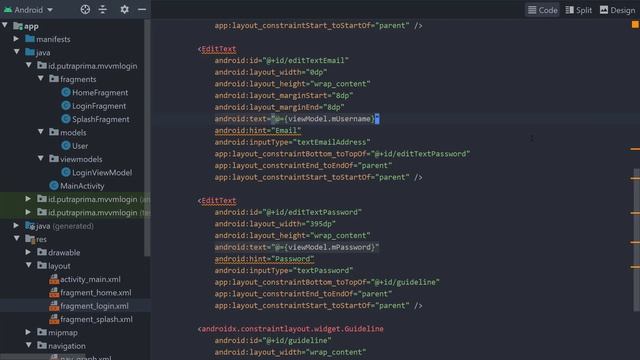
Task: Collapse the res folder arrow
Action: (x=17, y=238)
